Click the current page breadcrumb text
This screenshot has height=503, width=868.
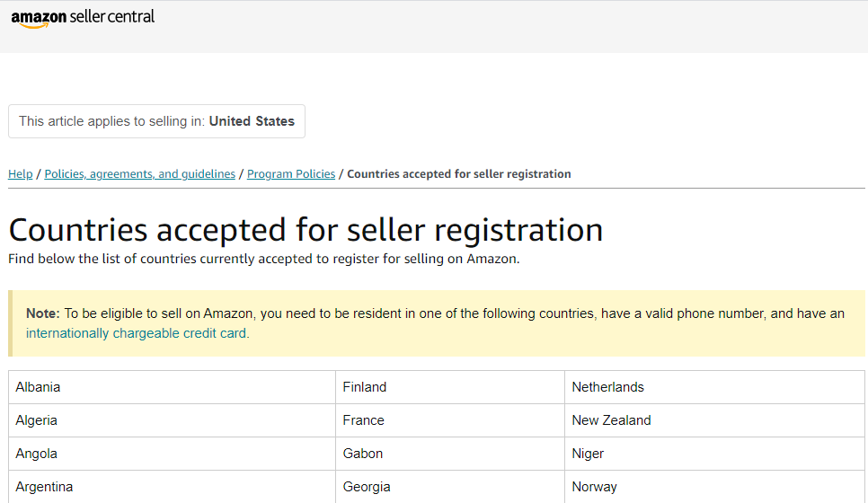pyautogui.click(x=459, y=173)
